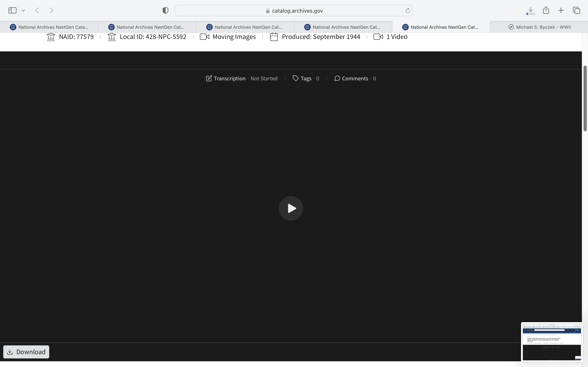Go back to previous page

point(37,10)
